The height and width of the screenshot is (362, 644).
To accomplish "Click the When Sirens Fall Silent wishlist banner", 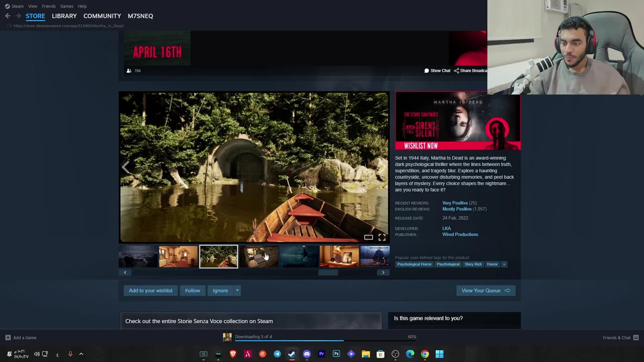I will tap(457, 121).
